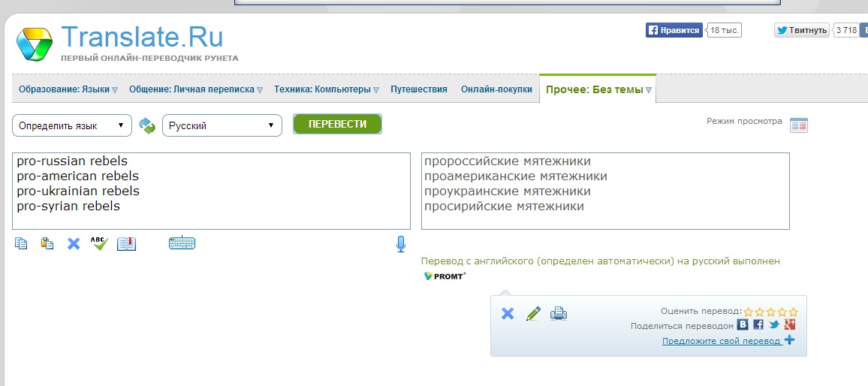This screenshot has height=386, width=868.
Task: Select the Онлайн-покупки topic tab
Action: pyautogui.click(x=496, y=89)
